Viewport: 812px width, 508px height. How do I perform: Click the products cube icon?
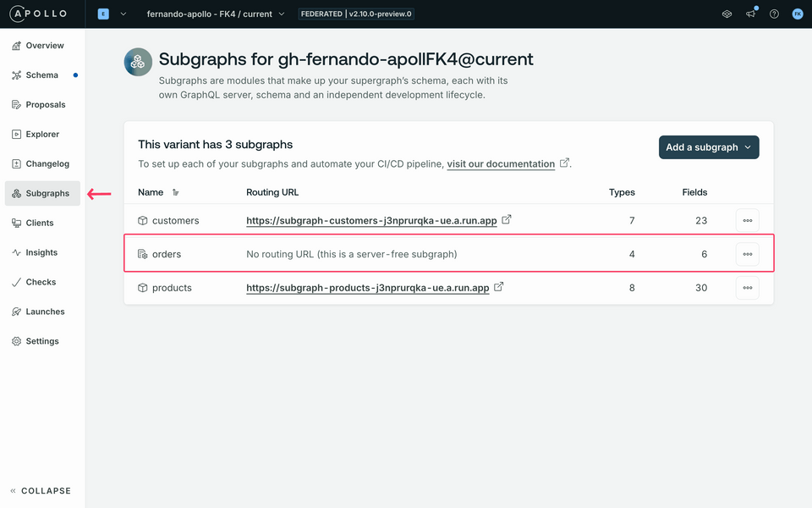click(x=142, y=288)
